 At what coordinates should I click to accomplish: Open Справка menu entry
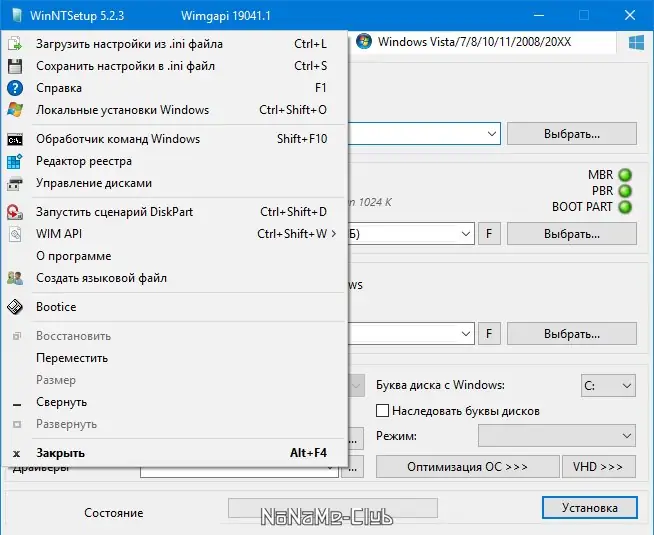point(176,88)
